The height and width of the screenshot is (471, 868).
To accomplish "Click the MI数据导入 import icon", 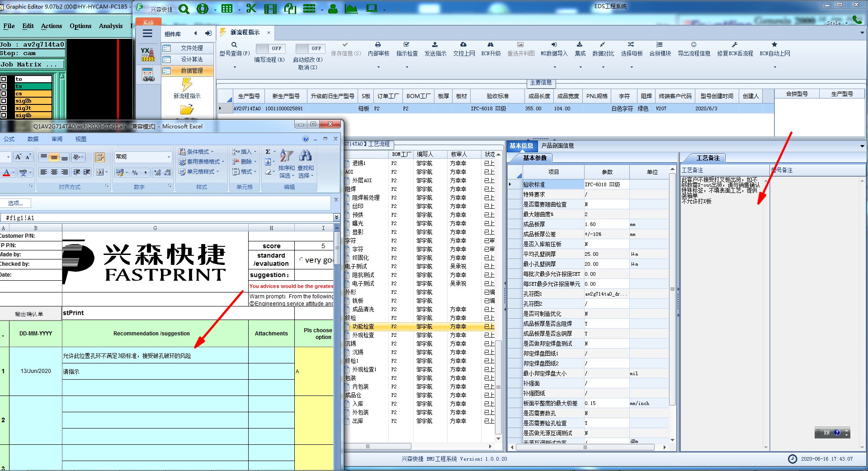I will coord(554,45).
